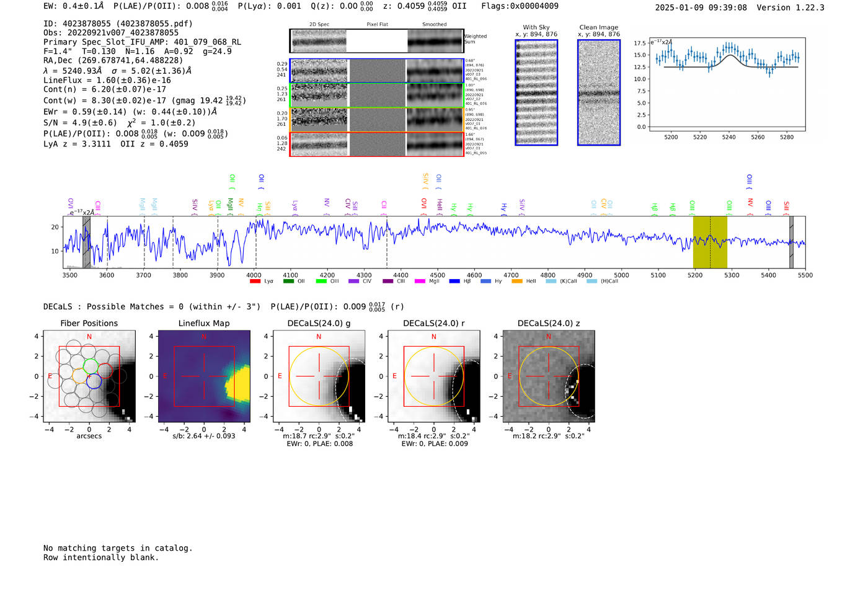Click the Clean Image panel
Image resolution: width=868 pixels, height=591 pixels.
(599, 92)
